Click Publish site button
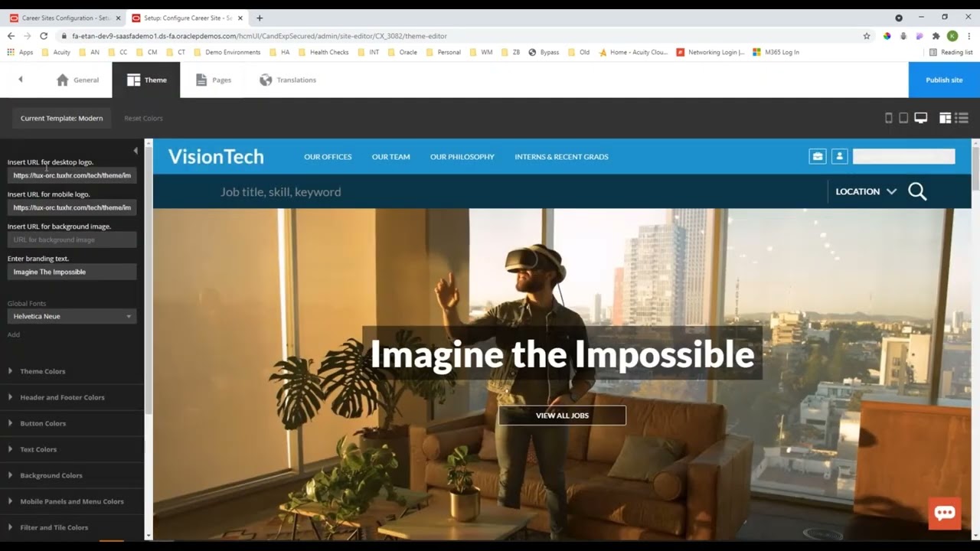The width and height of the screenshot is (980, 551). pyautogui.click(x=944, y=80)
